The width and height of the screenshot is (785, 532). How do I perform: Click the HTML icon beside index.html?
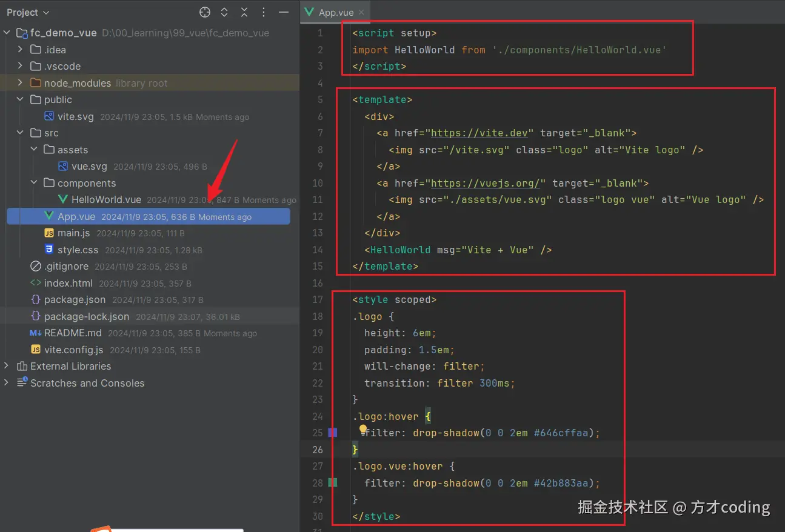(35, 283)
